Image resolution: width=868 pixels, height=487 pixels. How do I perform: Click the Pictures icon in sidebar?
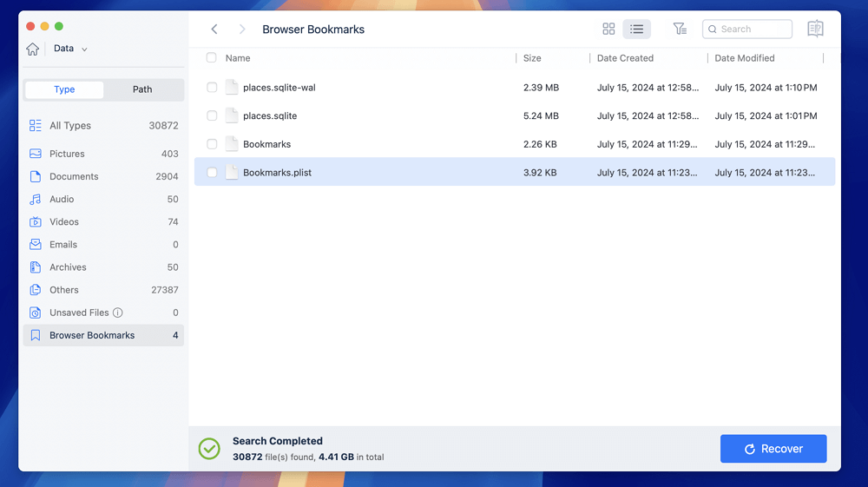point(36,154)
